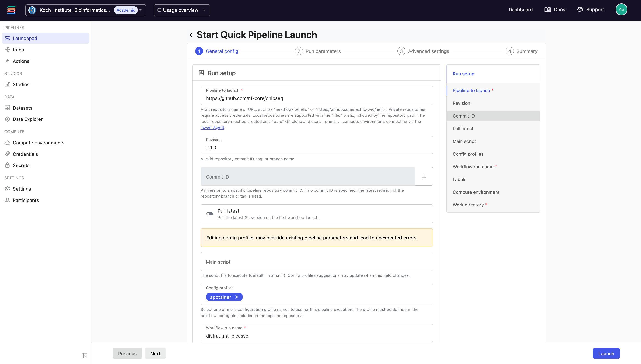Image resolution: width=641 pixels, height=364 pixels.
Task: Toggle the Pull latest switch
Action: coord(209,214)
